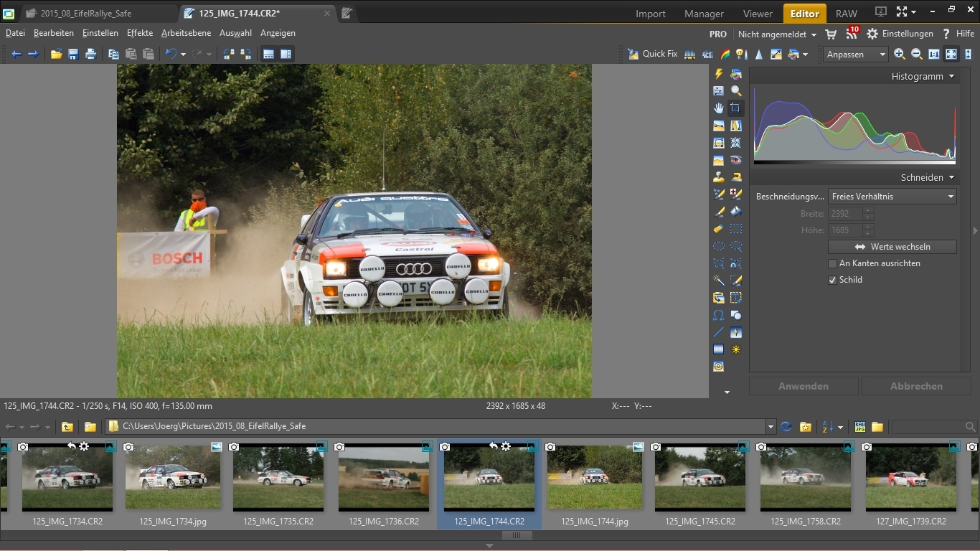Uncheck the Schild checkbox
The height and width of the screenshot is (551, 980).
[x=832, y=280]
